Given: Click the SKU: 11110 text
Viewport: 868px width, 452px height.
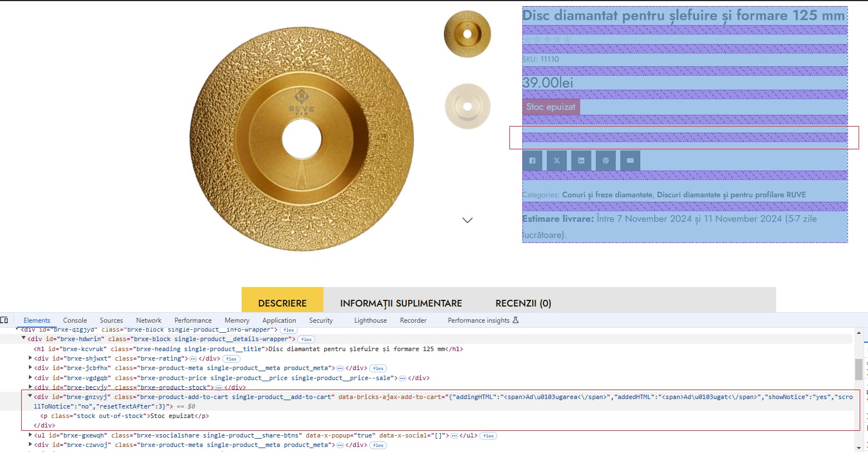Looking at the screenshot, I should 541,59.
